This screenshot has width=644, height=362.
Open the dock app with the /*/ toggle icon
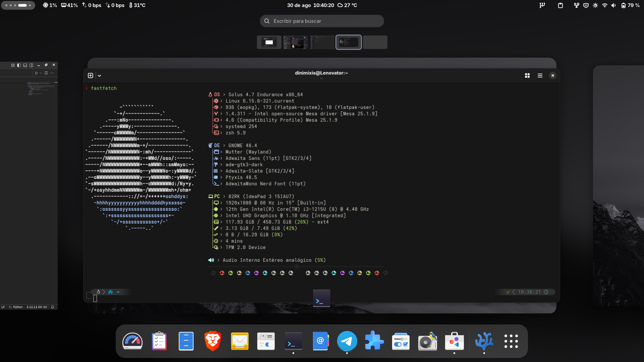click(266, 341)
